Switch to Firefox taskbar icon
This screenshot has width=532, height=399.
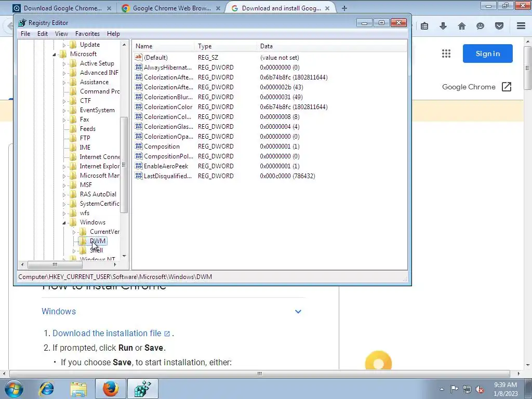click(x=110, y=389)
